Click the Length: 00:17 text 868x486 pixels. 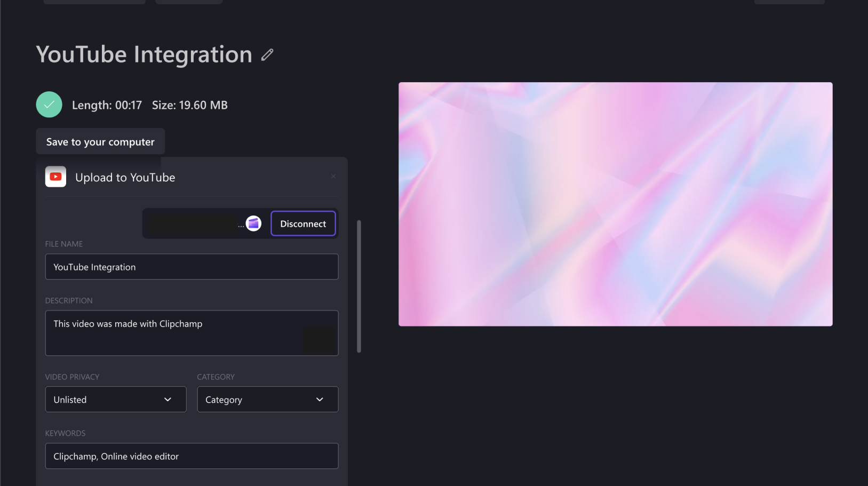point(107,105)
